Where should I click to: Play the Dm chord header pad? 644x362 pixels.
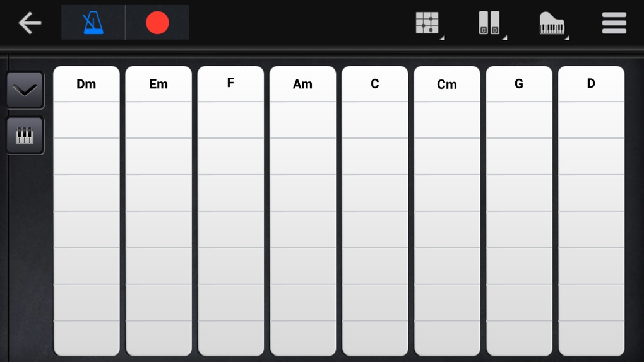[x=86, y=84]
